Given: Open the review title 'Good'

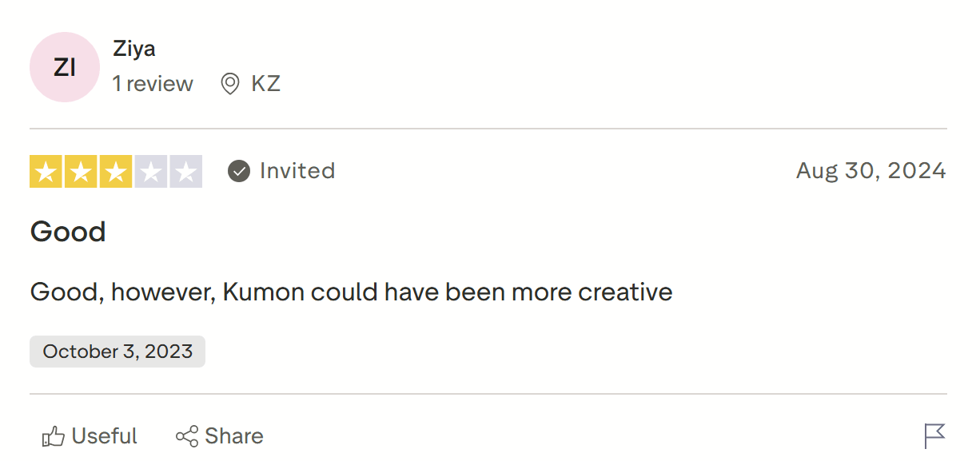Looking at the screenshot, I should 68,232.
